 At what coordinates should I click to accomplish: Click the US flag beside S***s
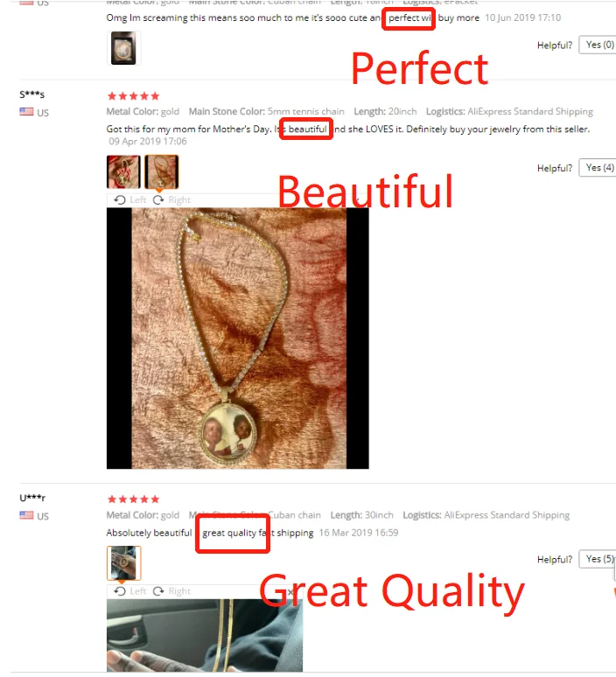[x=26, y=112]
